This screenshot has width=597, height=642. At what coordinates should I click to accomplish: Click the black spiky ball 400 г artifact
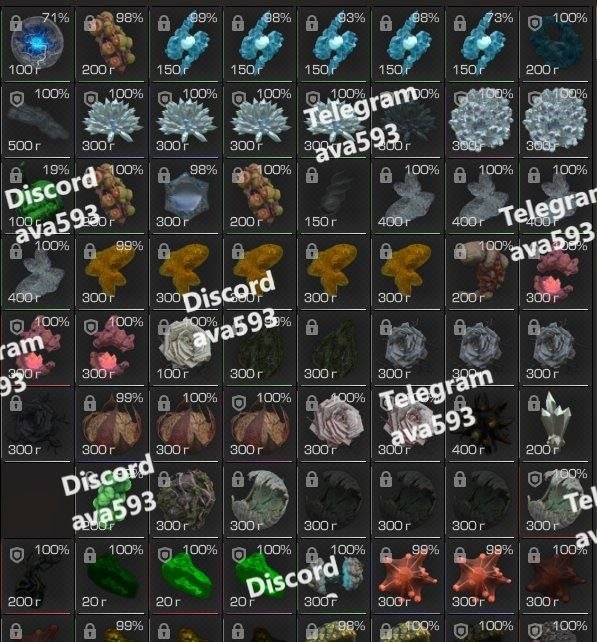click(481, 425)
